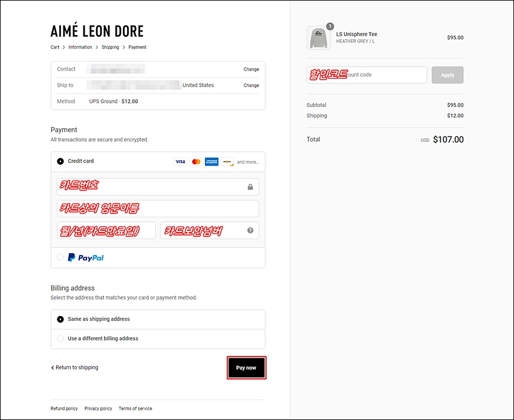Click the Billing address heading
This screenshot has height=420, width=514.
[73, 288]
